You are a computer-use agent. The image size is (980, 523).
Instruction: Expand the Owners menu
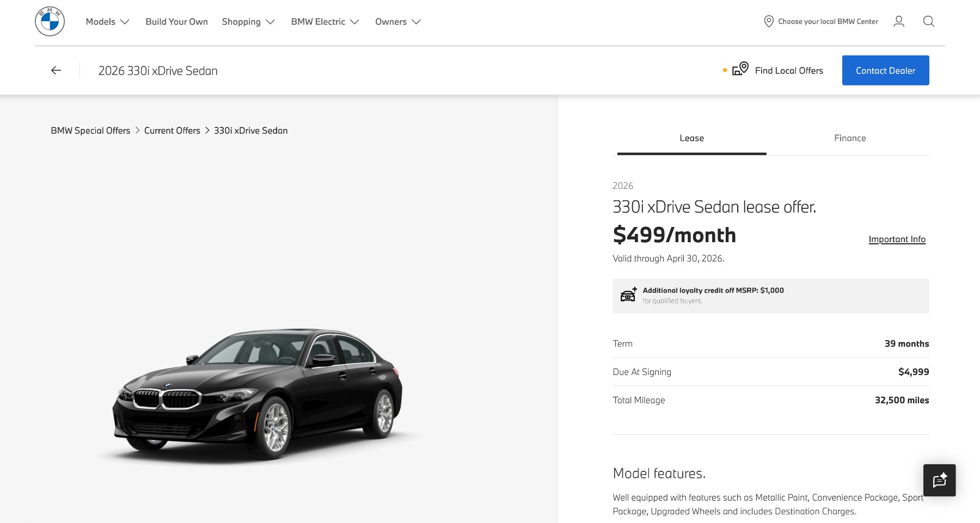(x=398, y=22)
